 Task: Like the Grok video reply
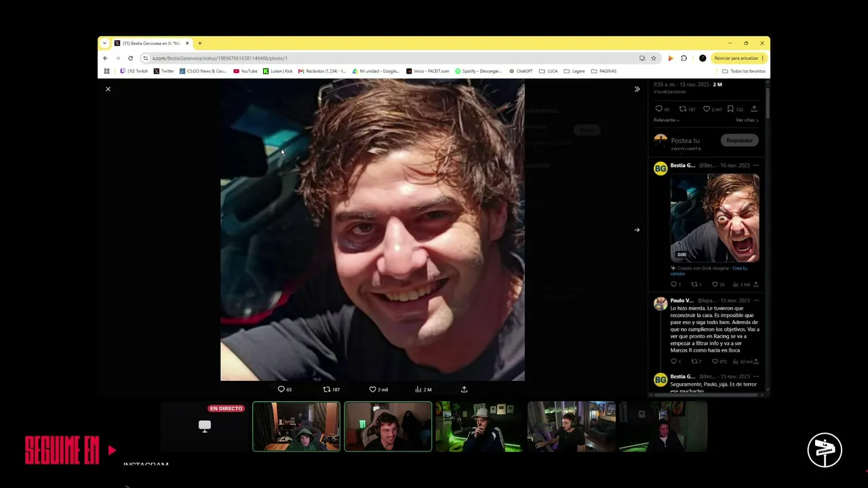tap(715, 285)
